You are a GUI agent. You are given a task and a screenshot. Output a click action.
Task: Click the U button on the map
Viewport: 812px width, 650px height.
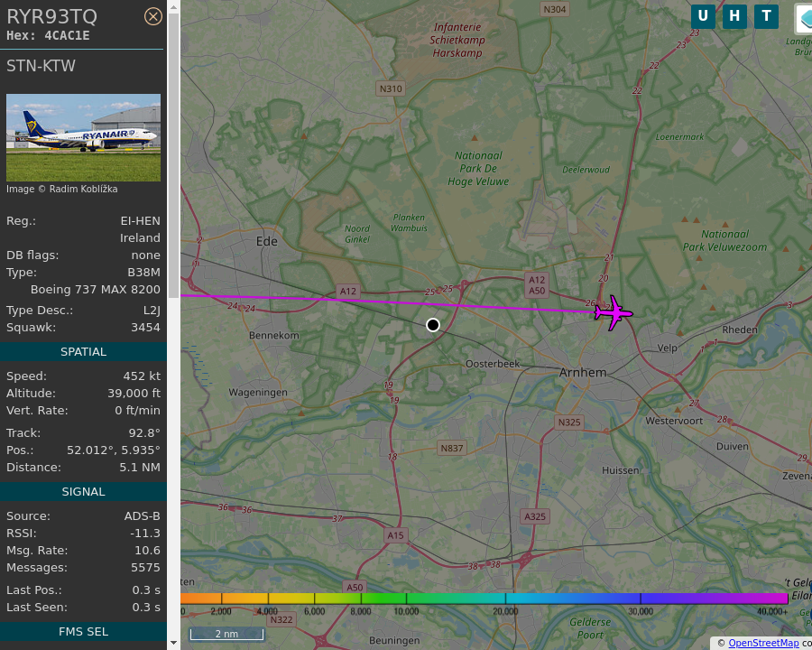pos(703,16)
